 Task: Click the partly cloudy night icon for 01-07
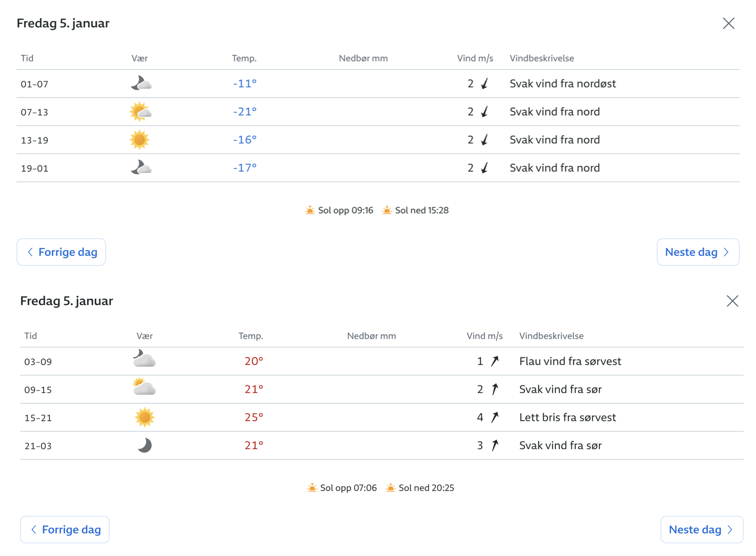point(141,83)
